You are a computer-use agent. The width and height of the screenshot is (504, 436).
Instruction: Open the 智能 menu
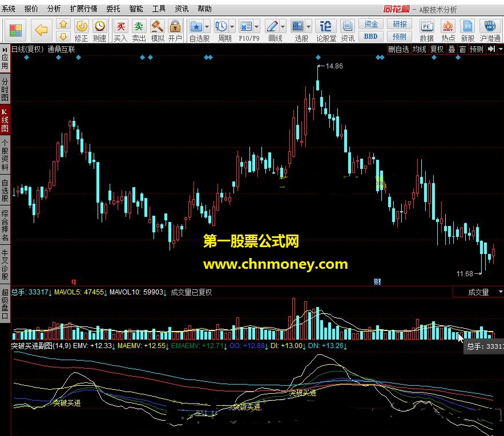136,9
